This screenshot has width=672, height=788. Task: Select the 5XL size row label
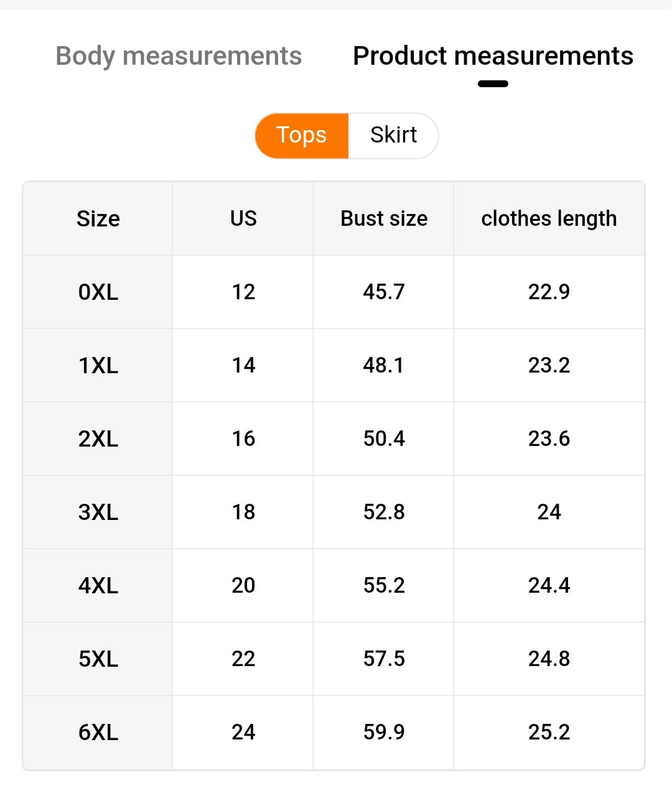pos(98,659)
